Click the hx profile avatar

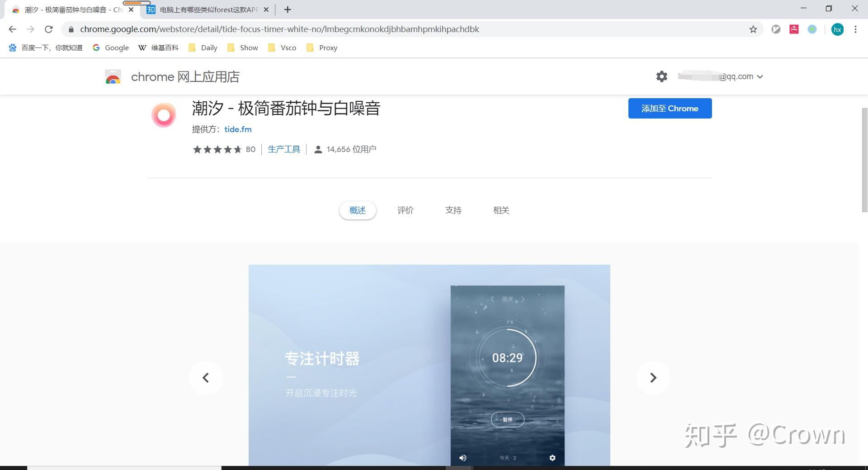(838, 29)
